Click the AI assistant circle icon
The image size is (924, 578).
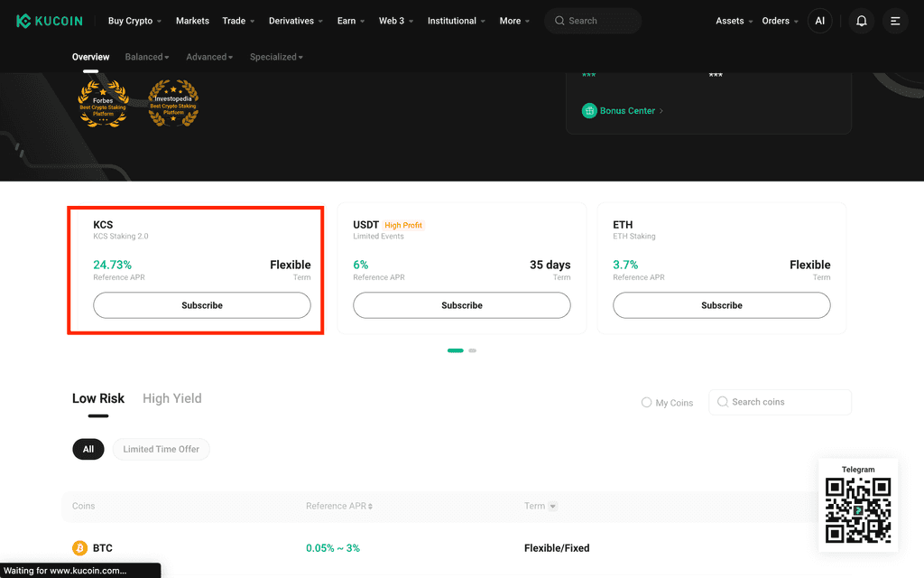tap(819, 22)
